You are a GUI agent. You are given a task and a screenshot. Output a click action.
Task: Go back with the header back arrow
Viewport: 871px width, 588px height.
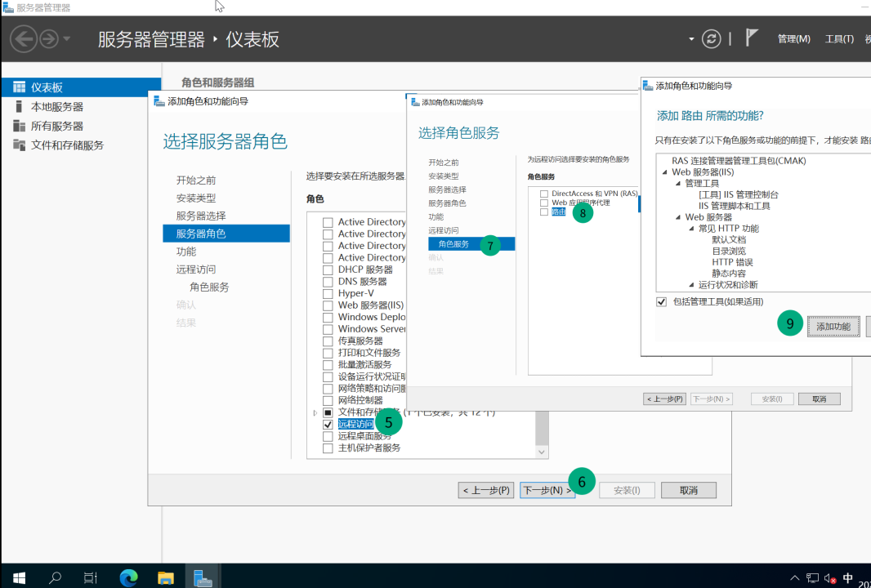click(24, 39)
